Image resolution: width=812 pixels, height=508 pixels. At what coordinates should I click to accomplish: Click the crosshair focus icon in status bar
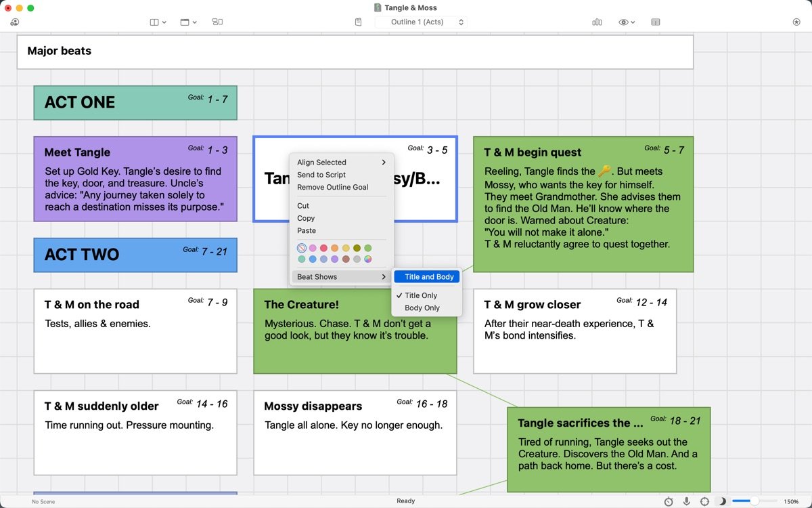click(704, 501)
